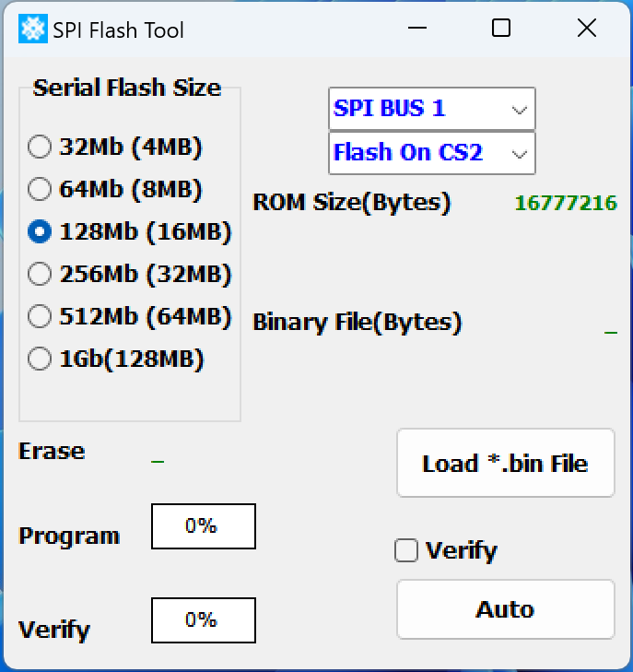Click the Erase status indicator dash
Image resolution: width=633 pixels, height=672 pixels.
(x=158, y=459)
